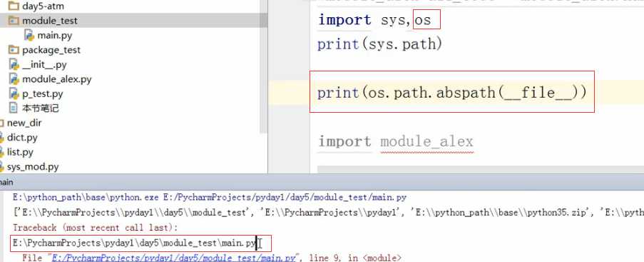Click the 本节笔记 text file icon
Viewport: 644px width, 262px height.
[x=14, y=109]
